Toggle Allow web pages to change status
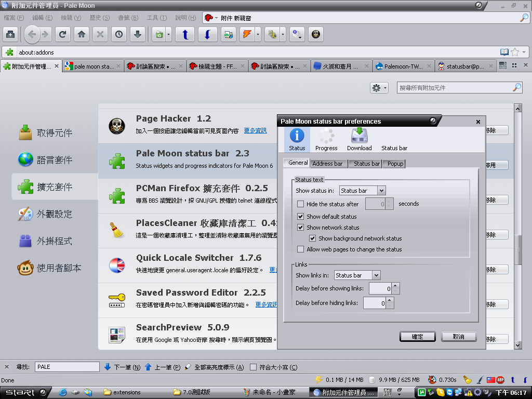This screenshot has width=532, height=399. pyautogui.click(x=301, y=249)
